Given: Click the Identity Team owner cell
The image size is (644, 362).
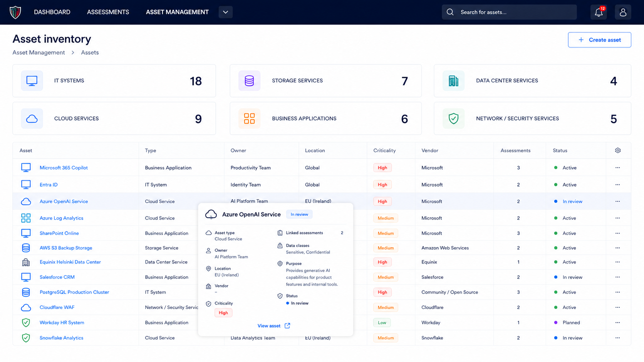Looking at the screenshot, I should (x=245, y=185).
